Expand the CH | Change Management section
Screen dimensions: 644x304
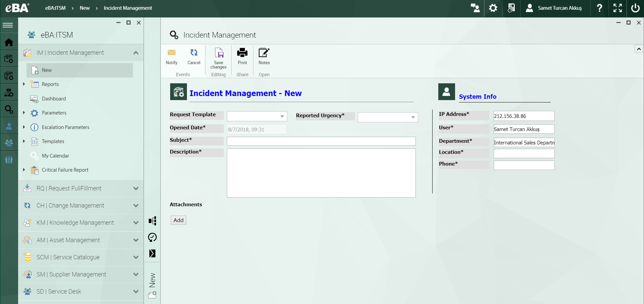(x=136, y=206)
